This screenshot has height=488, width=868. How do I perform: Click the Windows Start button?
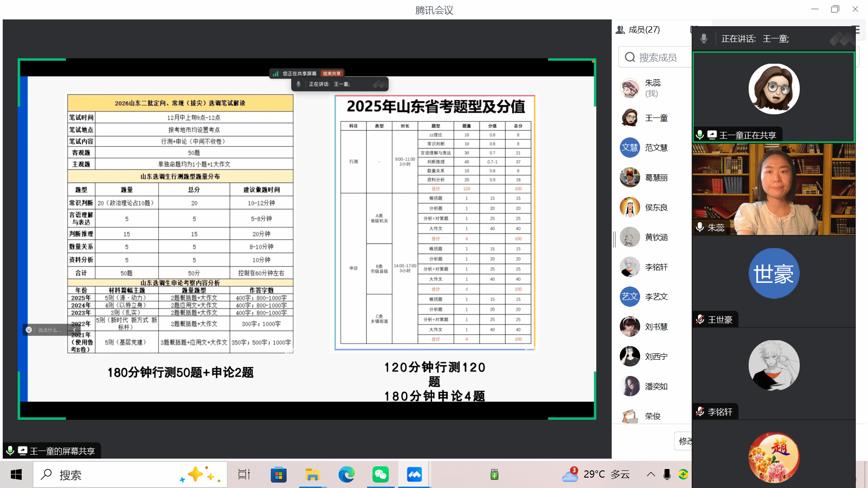point(16,474)
